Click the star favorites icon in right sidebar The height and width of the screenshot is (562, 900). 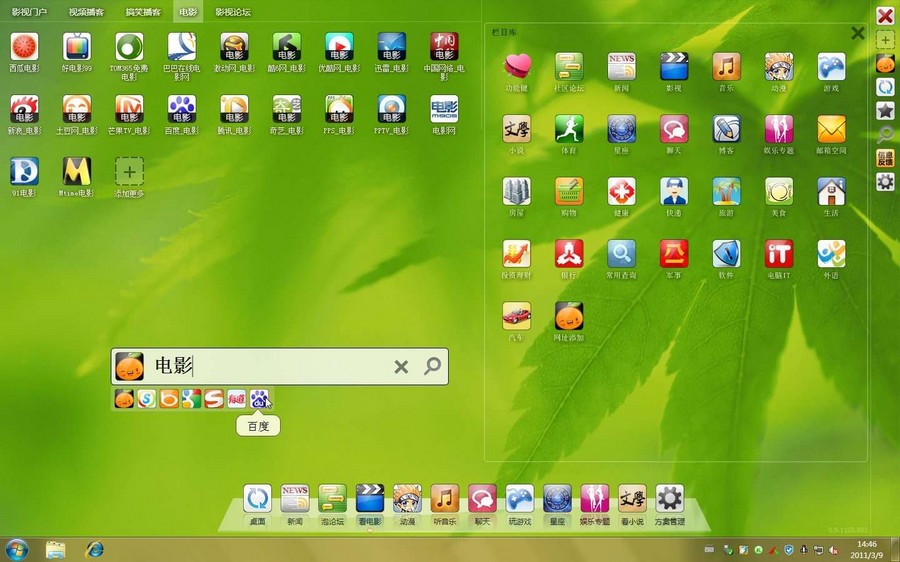coord(885,110)
